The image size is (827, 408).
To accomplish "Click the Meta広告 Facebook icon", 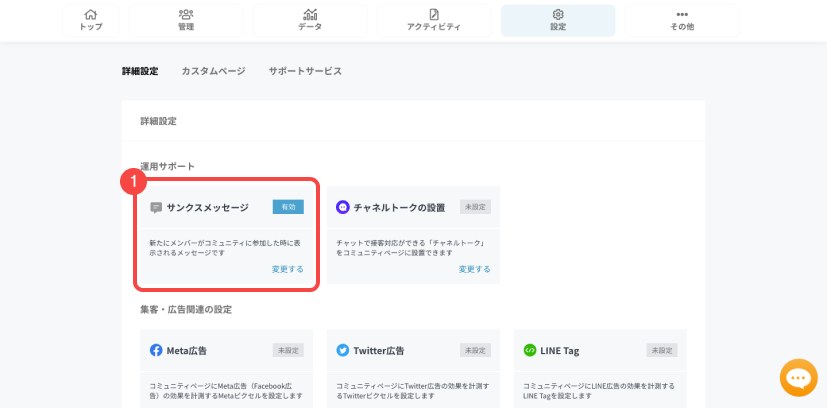I will pyautogui.click(x=156, y=351).
